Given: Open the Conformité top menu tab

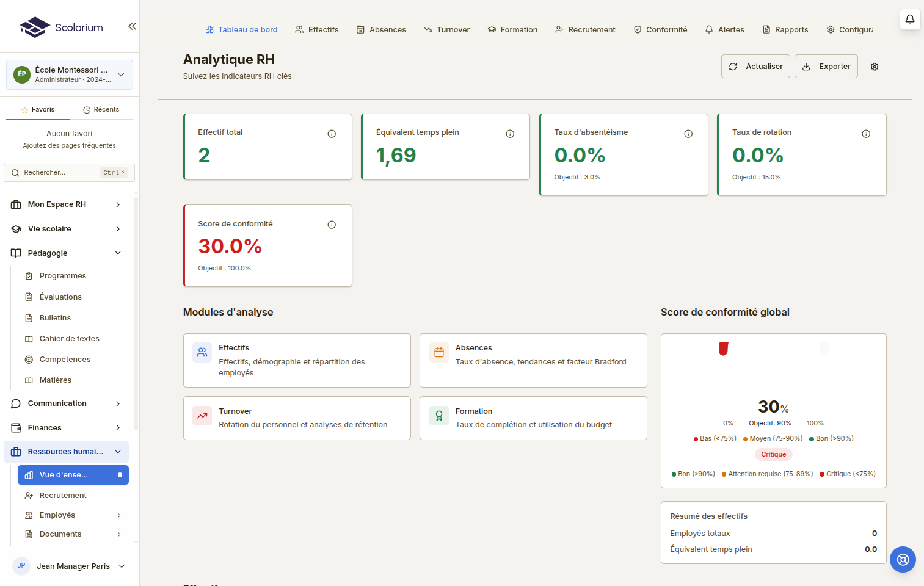Looking at the screenshot, I should pyautogui.click(x=660, y=30).
